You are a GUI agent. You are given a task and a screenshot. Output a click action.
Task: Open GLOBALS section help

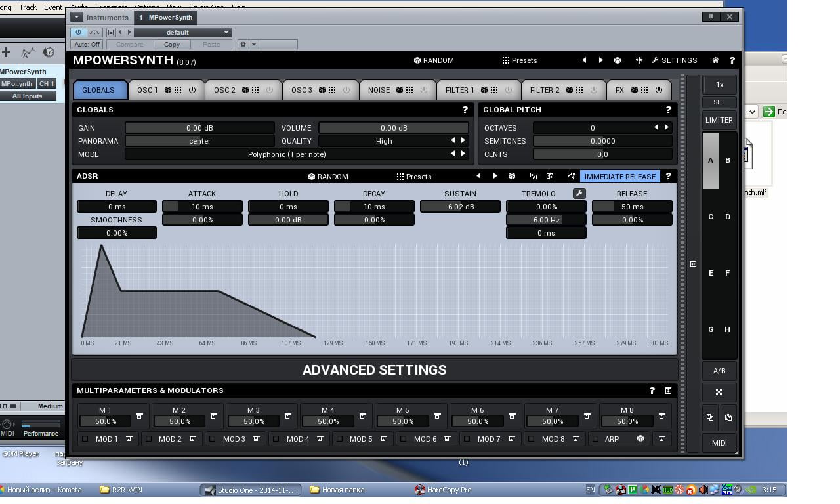[465, 110]
